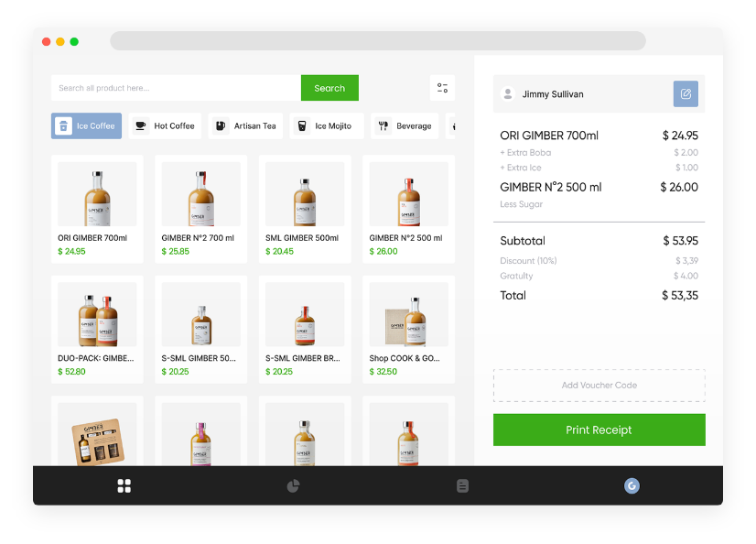Click the Add Voucher Code field
Screen dimensions: 756x544
point(599,386)
